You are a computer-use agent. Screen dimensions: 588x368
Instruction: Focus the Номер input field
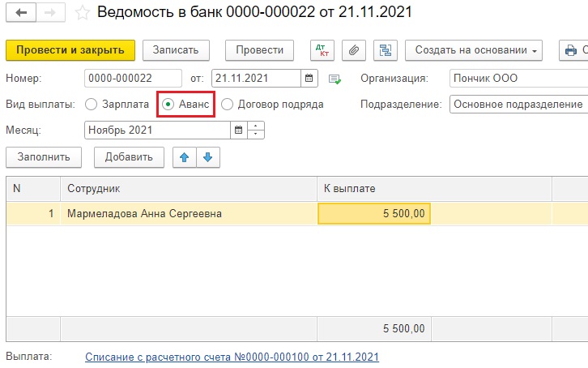coord(133,79)
